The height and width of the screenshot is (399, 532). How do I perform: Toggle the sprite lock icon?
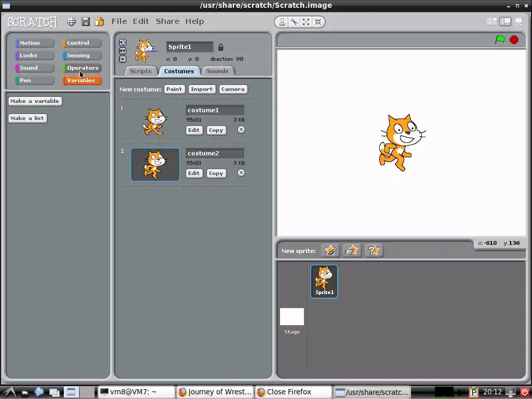220,47
